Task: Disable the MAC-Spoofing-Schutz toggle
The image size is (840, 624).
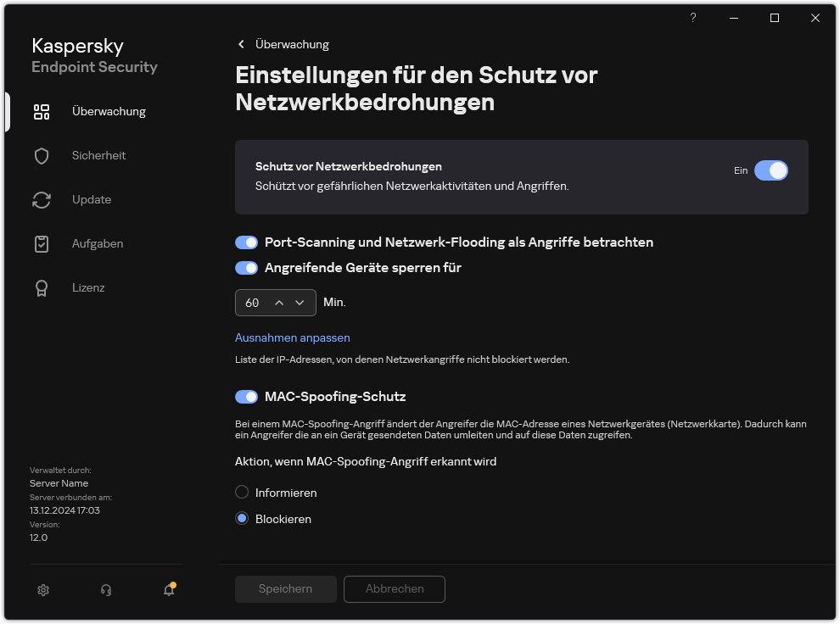Action: (x=246, y=396)
